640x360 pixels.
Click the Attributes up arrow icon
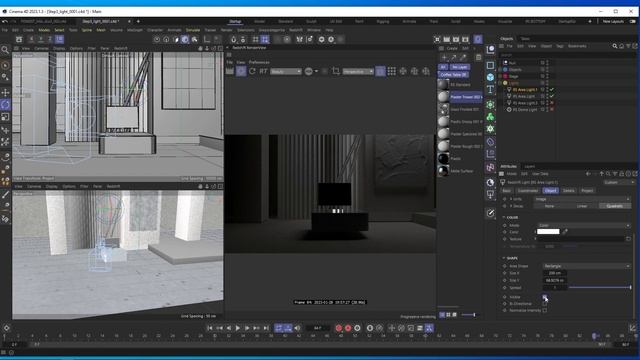(601, 174)
